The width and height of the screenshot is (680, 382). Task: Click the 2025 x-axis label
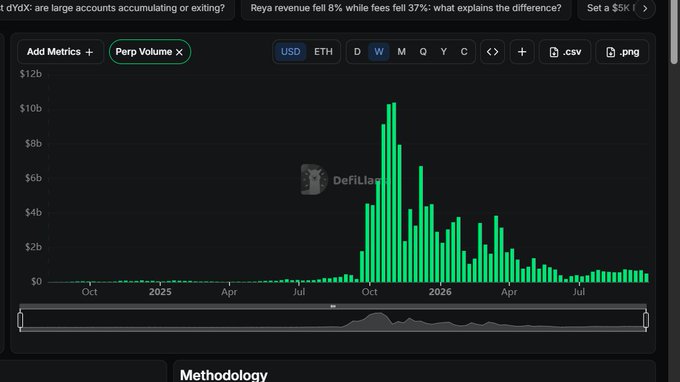160,292
